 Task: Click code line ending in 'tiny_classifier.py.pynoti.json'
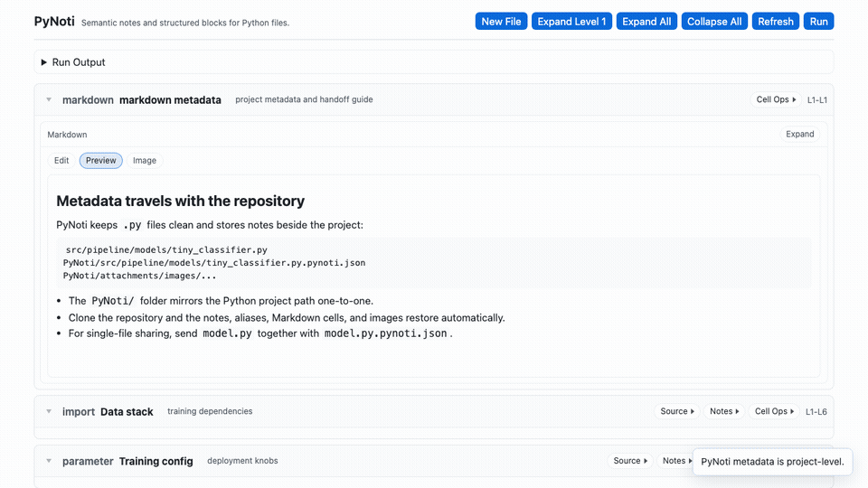[x=214, y=263]
